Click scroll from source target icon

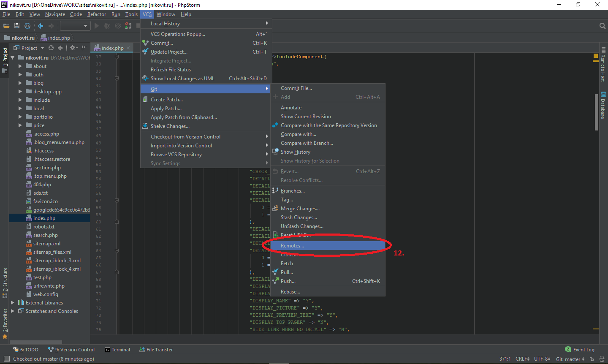pos(51,48)
